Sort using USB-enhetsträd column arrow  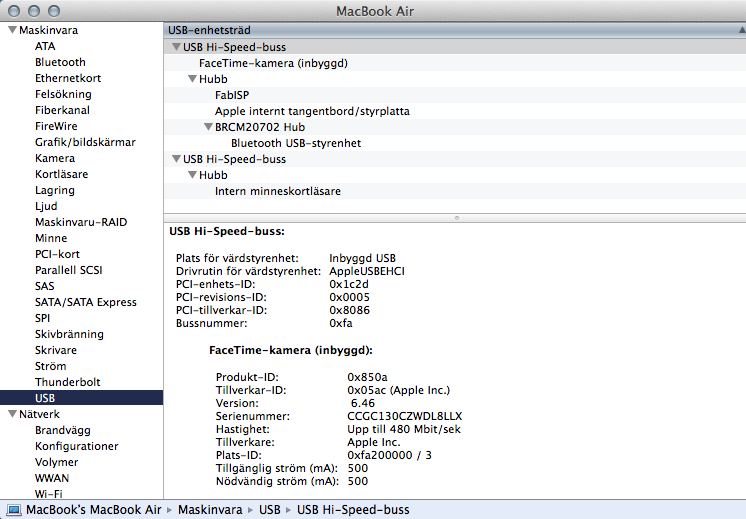point(742,30)
